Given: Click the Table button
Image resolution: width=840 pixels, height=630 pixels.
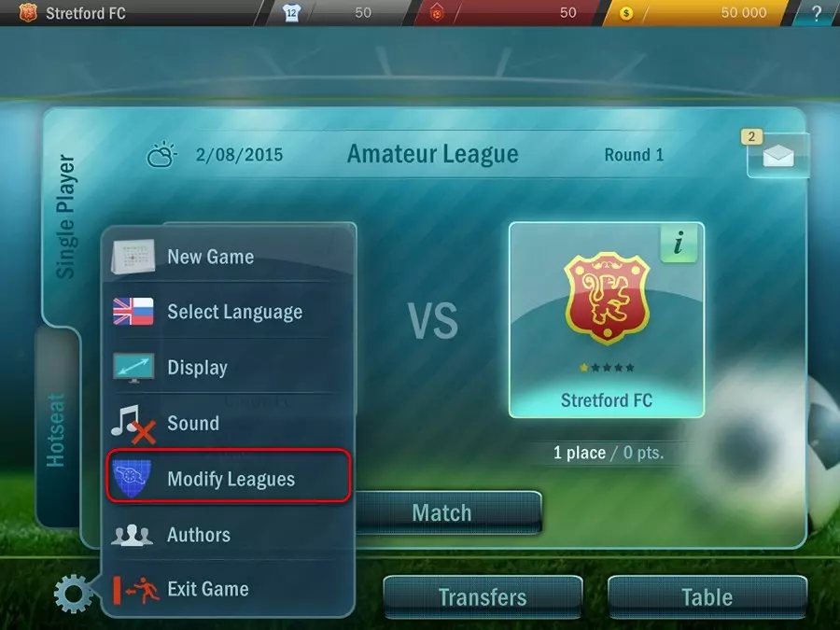Looking at the screenshot, I should coord(707,597).
